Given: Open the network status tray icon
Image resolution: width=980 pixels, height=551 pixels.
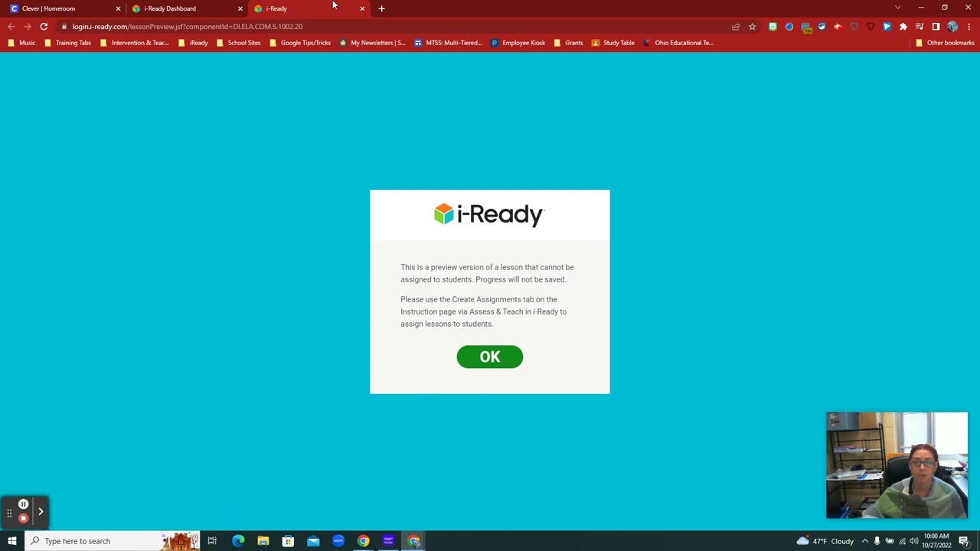Looking at the screenshot, I should pos(902,541).
